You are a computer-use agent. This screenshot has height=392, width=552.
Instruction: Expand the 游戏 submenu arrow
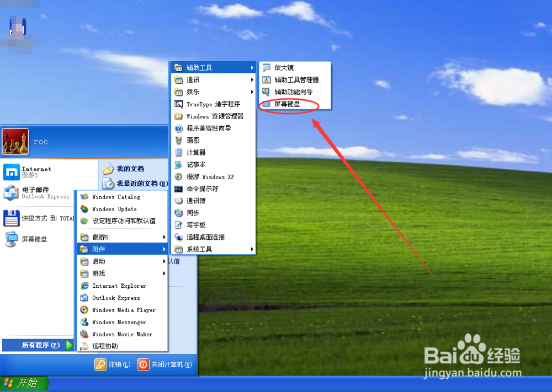tap(164, 273)
